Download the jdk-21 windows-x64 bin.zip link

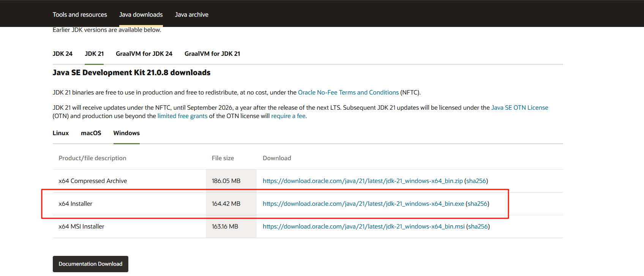363,181
